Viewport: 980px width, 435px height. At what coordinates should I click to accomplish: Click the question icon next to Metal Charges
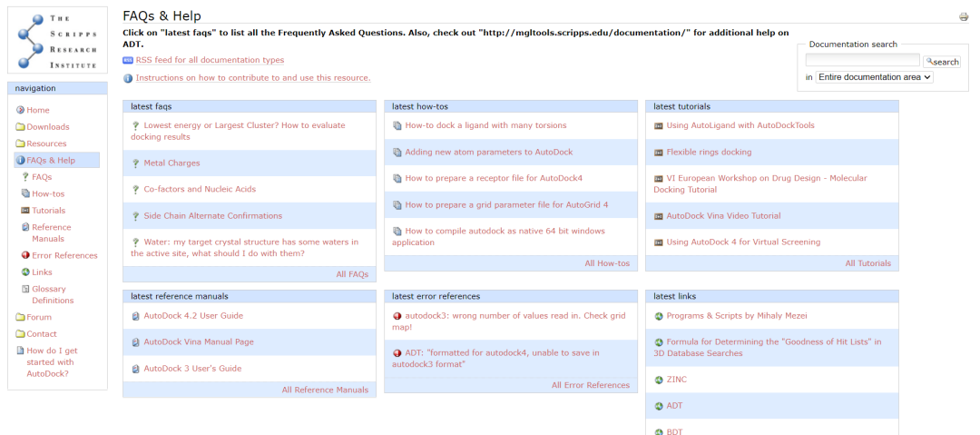click(135, 163)
